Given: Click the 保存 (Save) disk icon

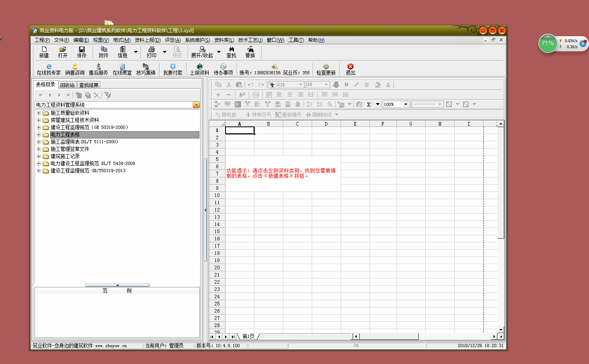Looking at the screenshot, I should pyautogui.click(x=82, y=52).
